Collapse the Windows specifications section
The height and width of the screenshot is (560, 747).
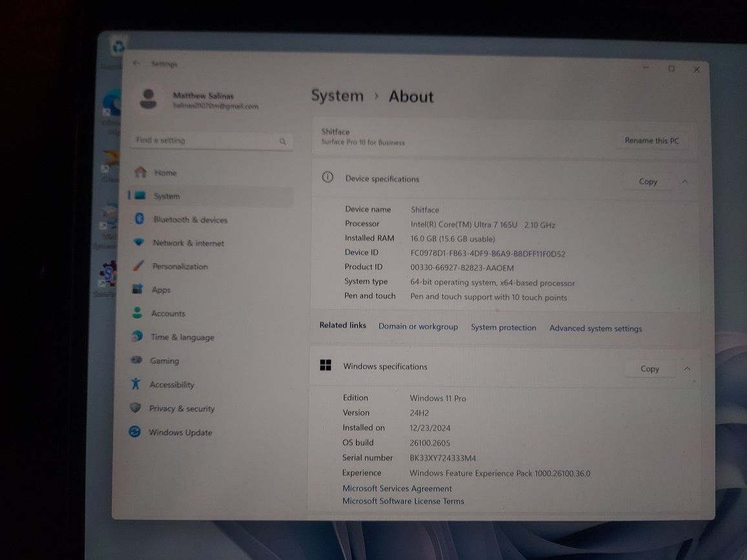(x=686, y=368)
